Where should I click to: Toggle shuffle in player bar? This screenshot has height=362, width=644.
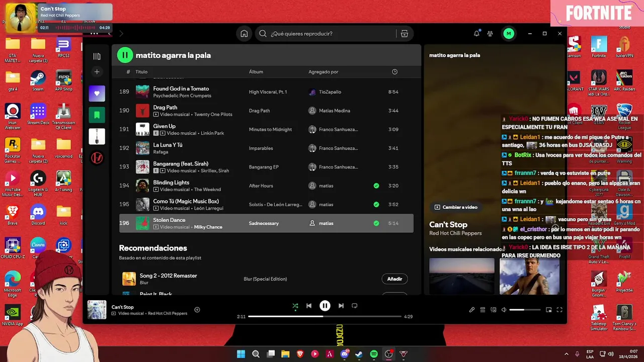pos(295,306)
